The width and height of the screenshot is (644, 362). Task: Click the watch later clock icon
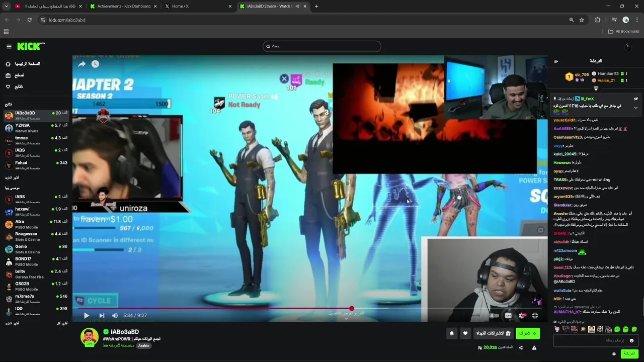pyautogui.click(x=95, y=64)
